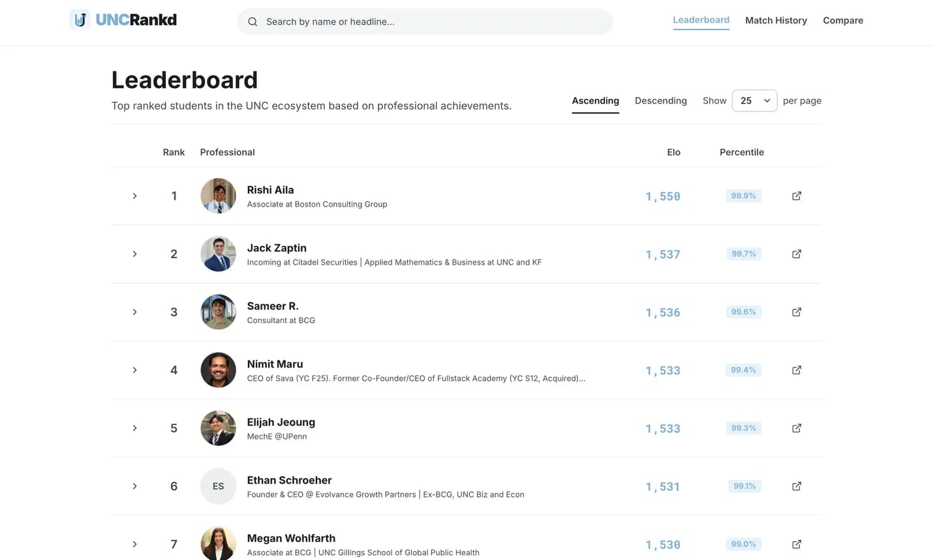This screenshot has width=933, height=560.
Task: Click Jack Zaptin's profile photo
Action: click(218, 254)
